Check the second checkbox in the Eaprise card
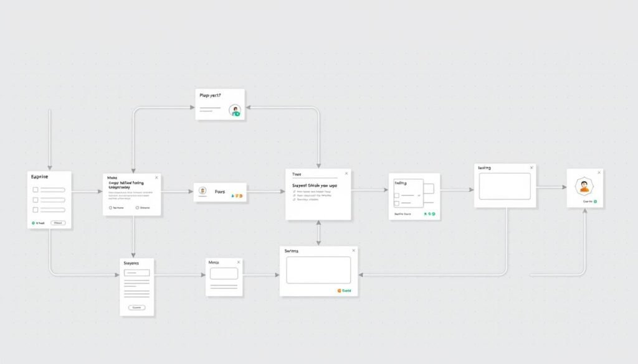The width and height of the screenshot is (638, 364). 36,200
